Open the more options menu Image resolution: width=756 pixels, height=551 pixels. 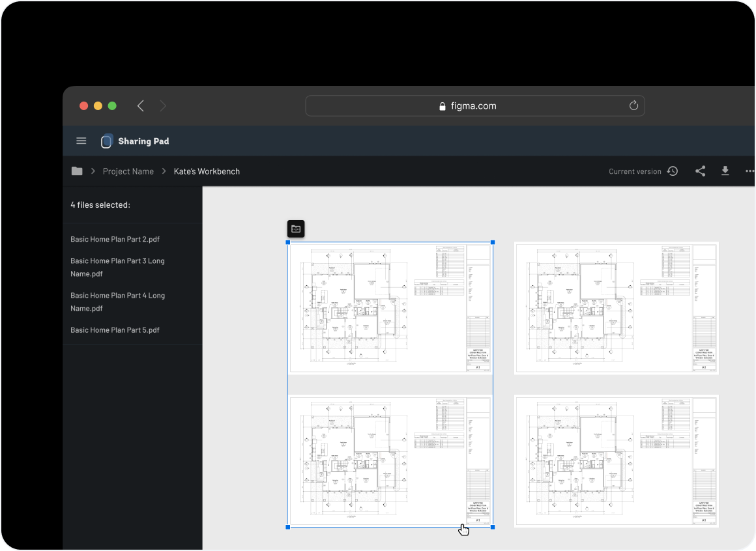749,171
